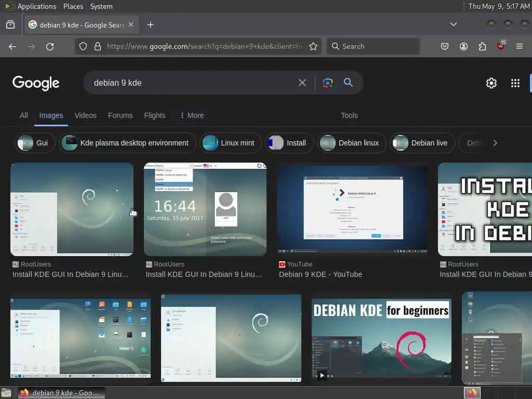This screenshot has width=532, height=399.
Task: Open the Applications menu
Action: (x=37, y=6)
